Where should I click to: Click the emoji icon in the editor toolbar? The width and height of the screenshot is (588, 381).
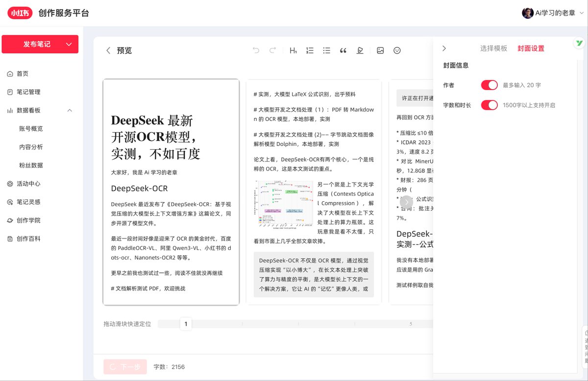coord(397,50)
